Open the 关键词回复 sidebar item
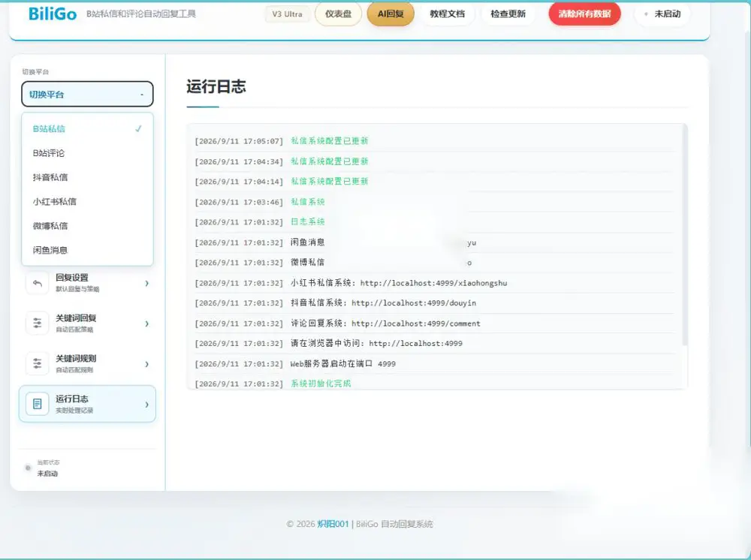751x560 pixels. pos(87,324)
